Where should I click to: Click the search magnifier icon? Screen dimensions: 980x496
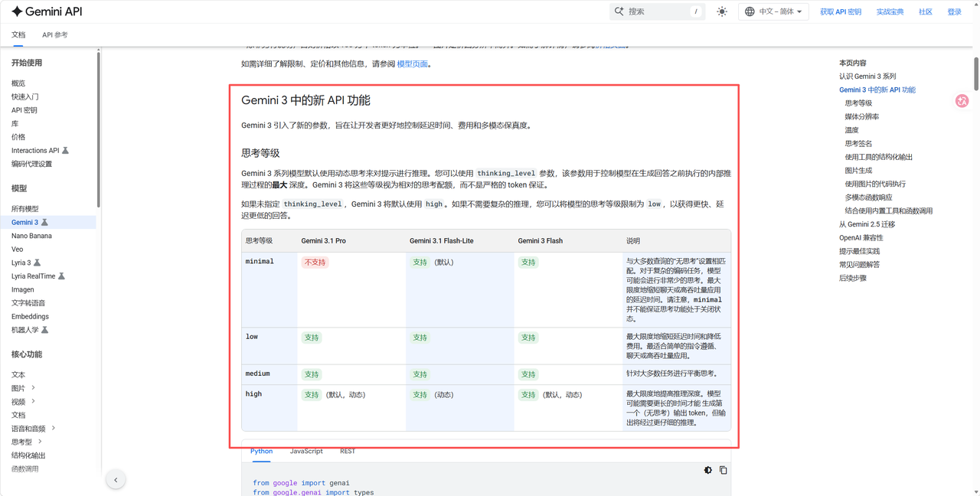619,11
